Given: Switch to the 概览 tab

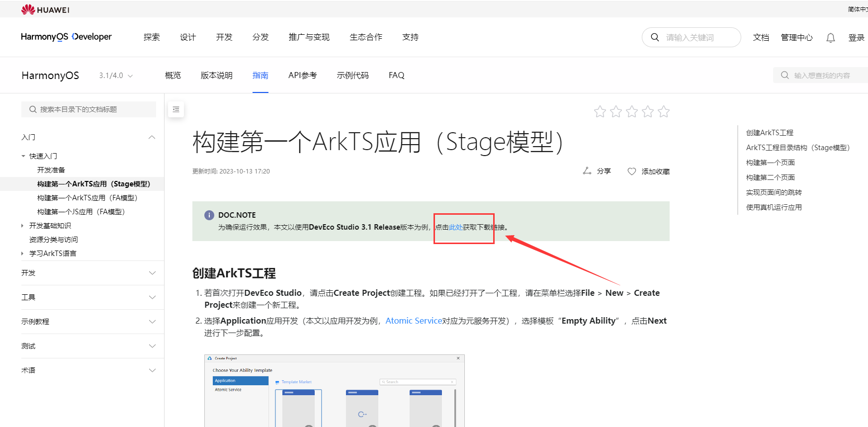Looking at the screenshot, I should click(173, 76).
